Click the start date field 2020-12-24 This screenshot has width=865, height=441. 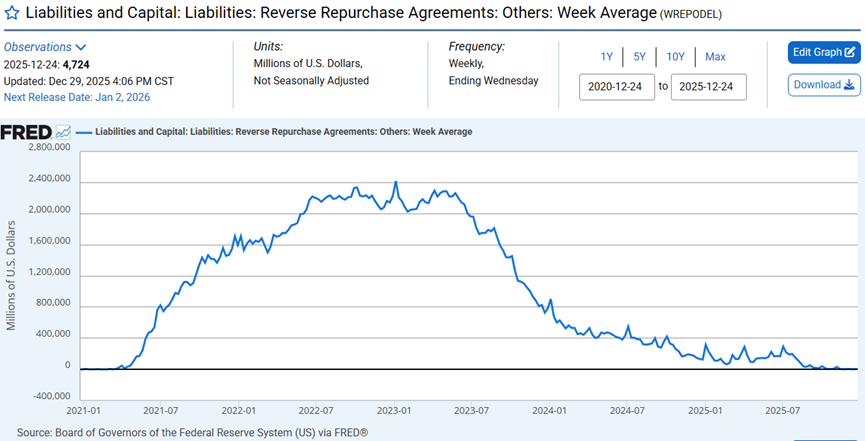pos(616,87)
